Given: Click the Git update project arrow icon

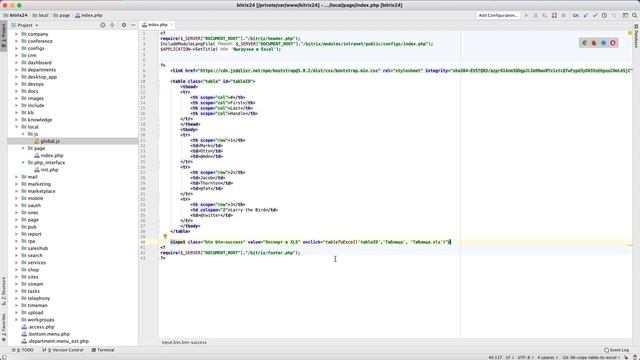Looking at the screenshot, I should 586,15.
